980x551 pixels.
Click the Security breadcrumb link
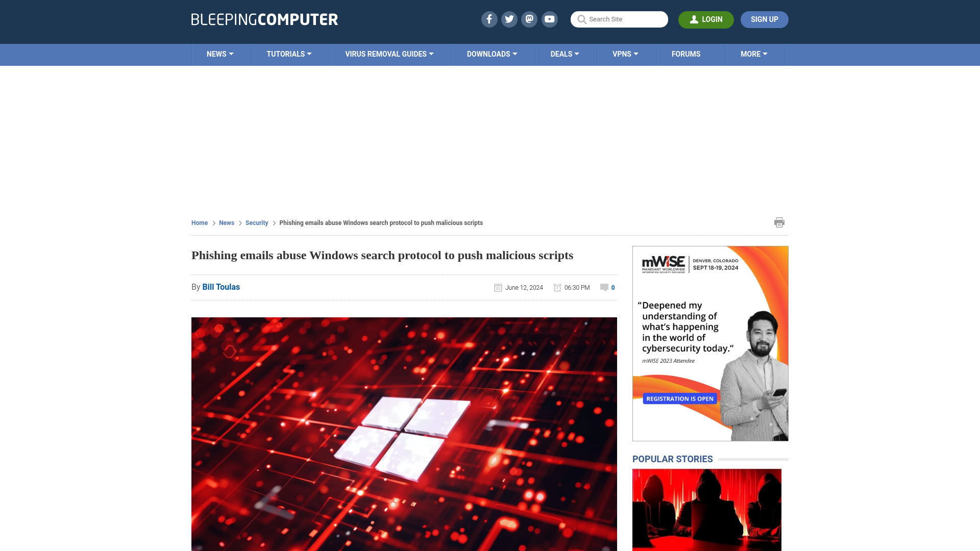[x=256, y=222]
